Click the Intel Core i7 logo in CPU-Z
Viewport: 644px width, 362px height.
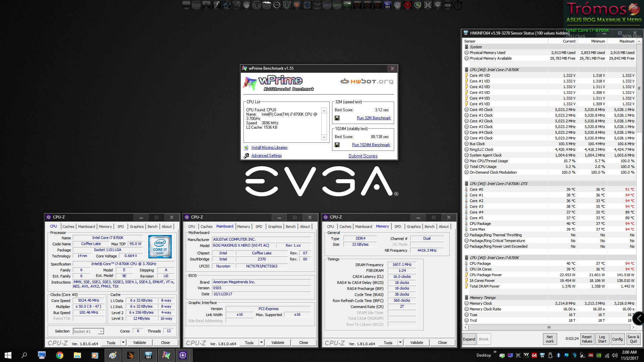[160, 247]
